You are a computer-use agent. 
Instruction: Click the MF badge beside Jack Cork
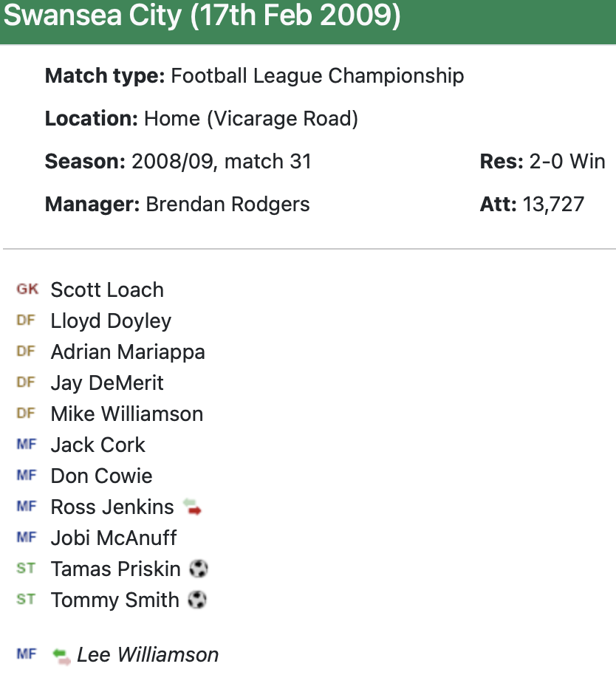(x=26, y=445)
